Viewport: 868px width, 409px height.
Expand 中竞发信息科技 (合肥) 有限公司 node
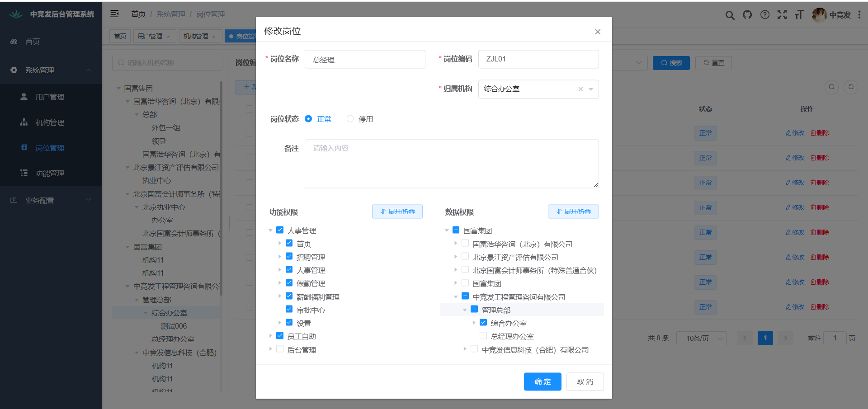point(465,349)
